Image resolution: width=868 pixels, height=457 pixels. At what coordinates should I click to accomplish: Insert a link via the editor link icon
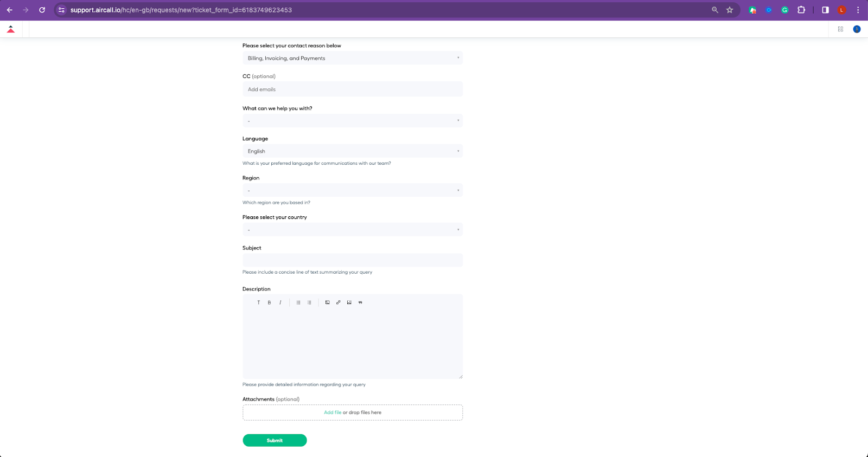338,302
